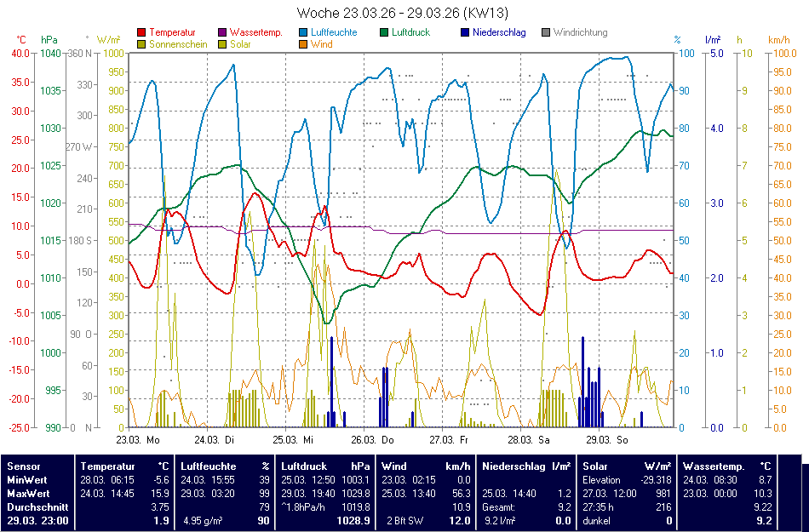Click the Luftdruck hPa column header

pyautogui.click(x=325, y=466)
